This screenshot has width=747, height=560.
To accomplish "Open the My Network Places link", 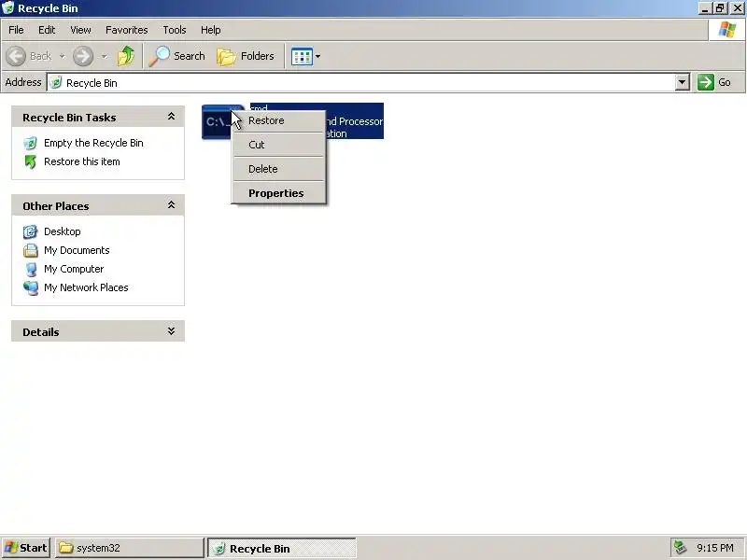I will point(86,287).
